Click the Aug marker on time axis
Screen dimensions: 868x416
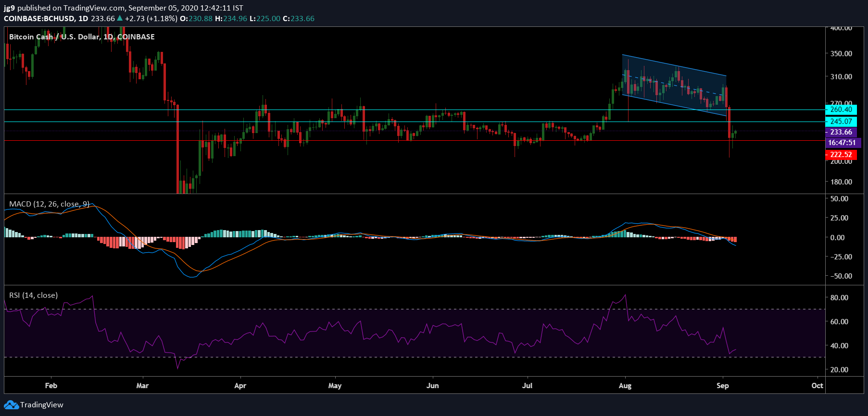625,386
